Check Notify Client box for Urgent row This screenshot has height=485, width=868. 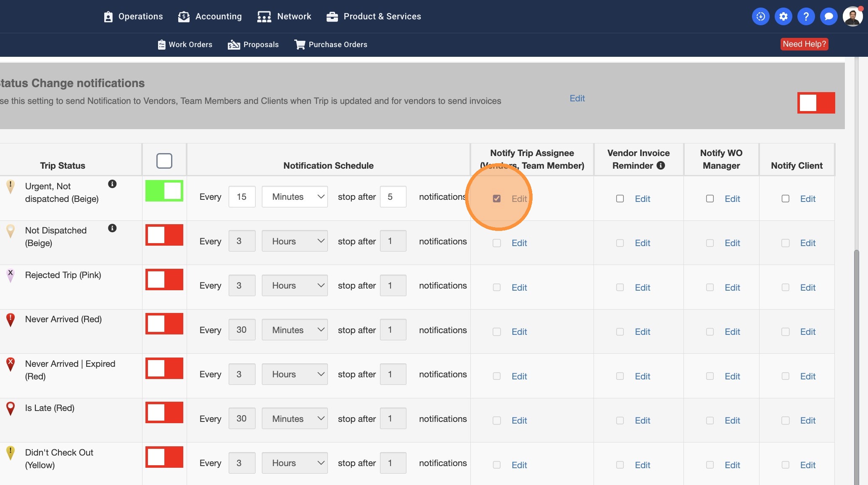(x=785, y=199)
